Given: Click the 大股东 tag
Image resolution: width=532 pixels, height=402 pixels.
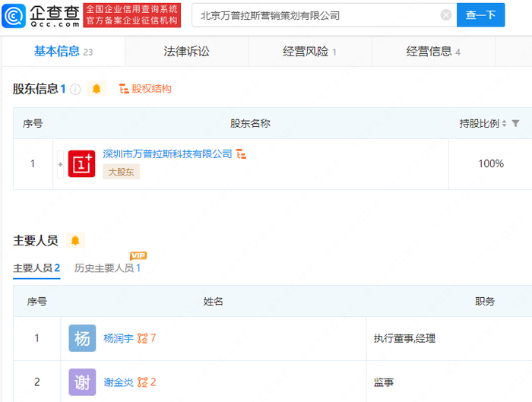Looking at the screenshot, I should [x=121, y=172].
